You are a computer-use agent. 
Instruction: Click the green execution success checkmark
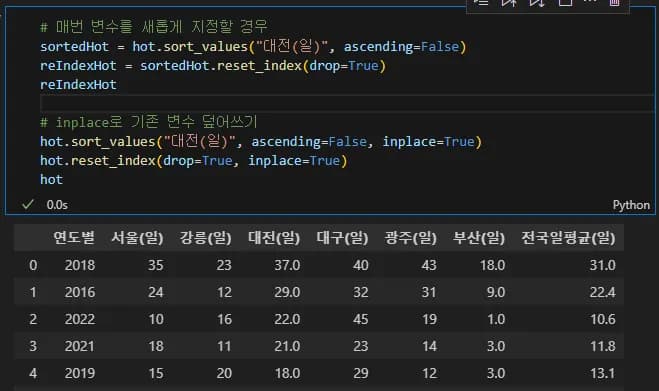click(28, 205)
